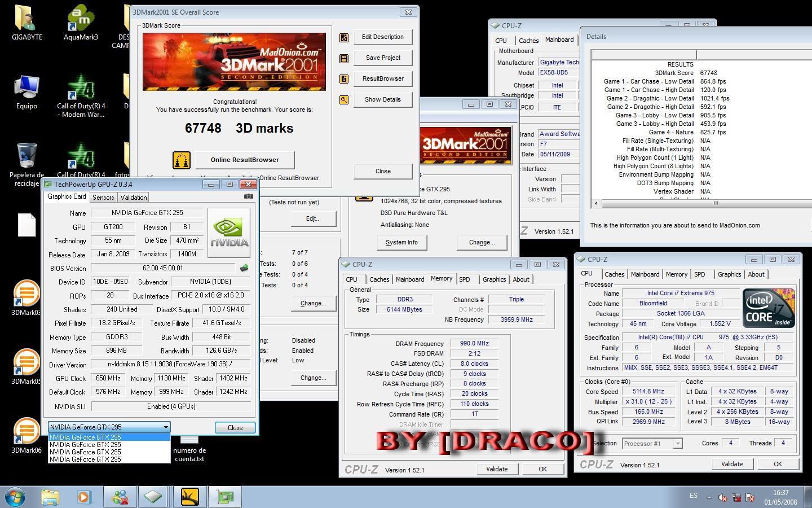Click OK in CPU-Z processor window
Viewport: 812px width, 508px height.
pos(778,464)
